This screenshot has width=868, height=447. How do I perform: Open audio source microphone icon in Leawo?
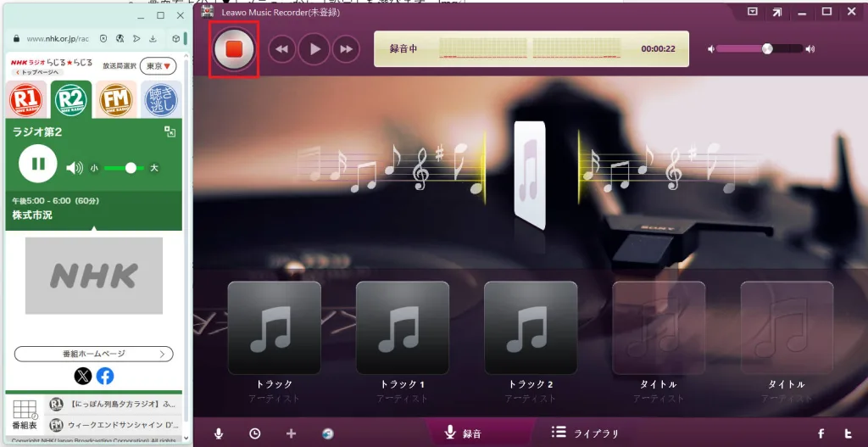pos(219,433)
